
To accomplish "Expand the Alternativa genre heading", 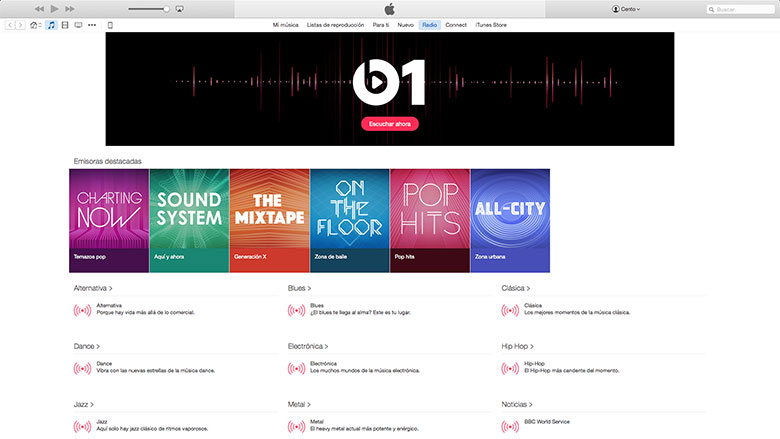I will point(93,288).
